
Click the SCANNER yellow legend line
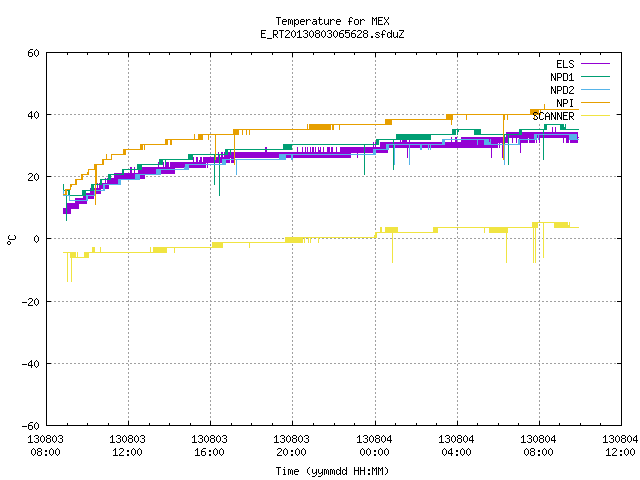click(x=595, y=116)
